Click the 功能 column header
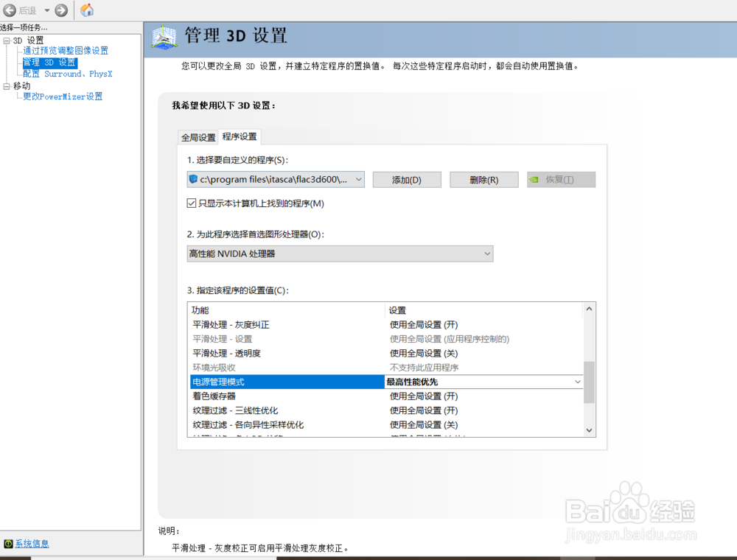 point(286,310)
